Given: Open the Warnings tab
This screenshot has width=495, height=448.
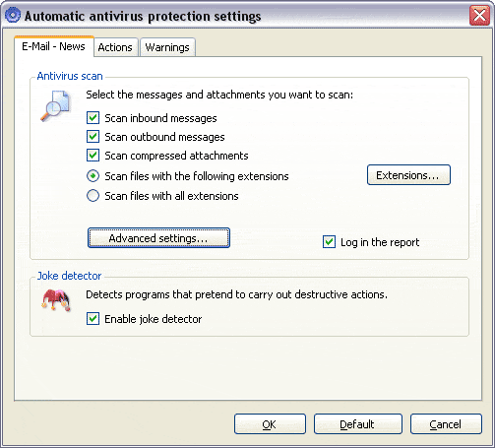Looking at the screenshot, I should (167, 47).
